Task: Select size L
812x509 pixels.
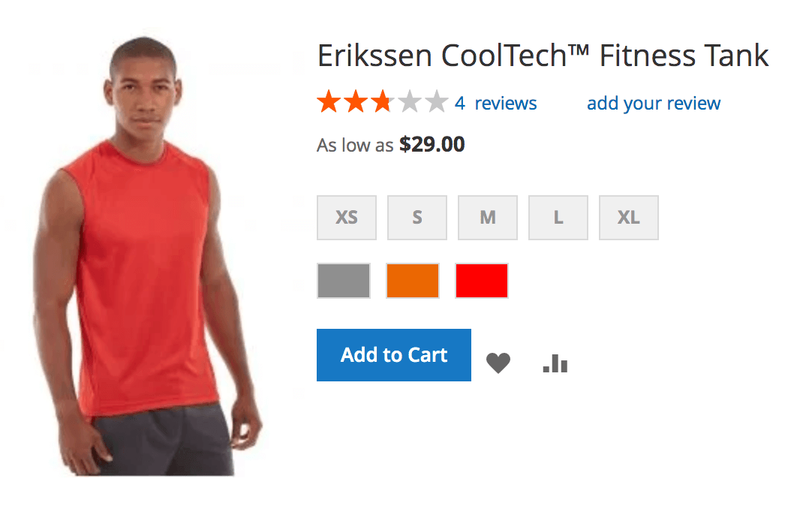Action: 558,217
